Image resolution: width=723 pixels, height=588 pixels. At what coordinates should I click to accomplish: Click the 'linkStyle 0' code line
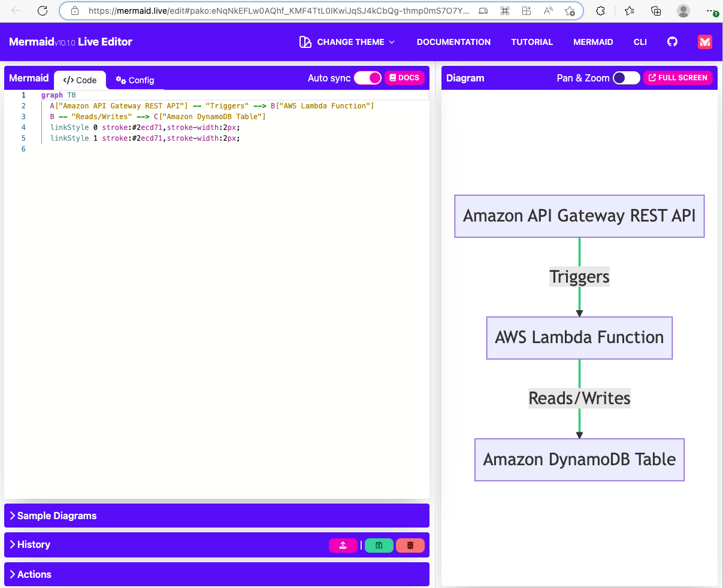[x=145, y=128]
